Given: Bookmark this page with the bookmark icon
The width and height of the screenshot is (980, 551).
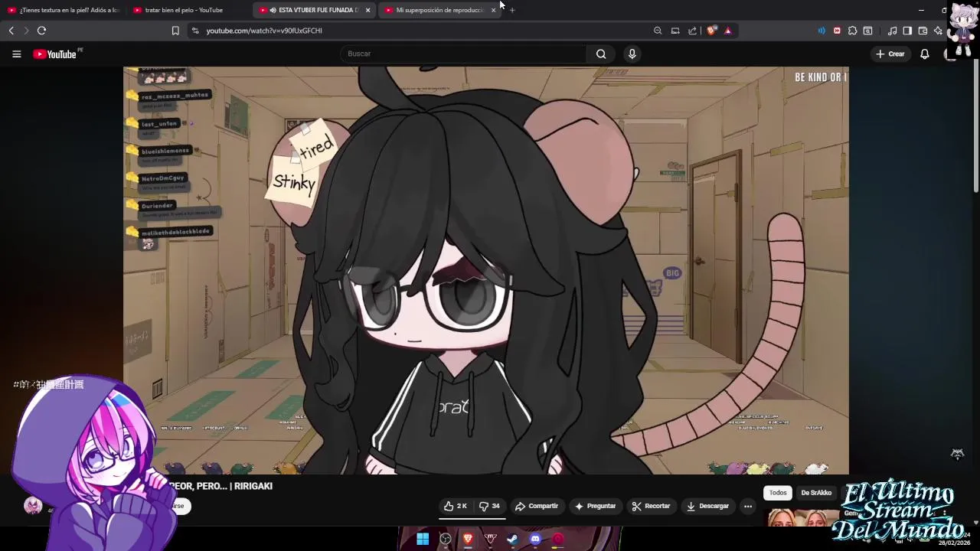Looking at the screenshot, I should coord(175,31).
